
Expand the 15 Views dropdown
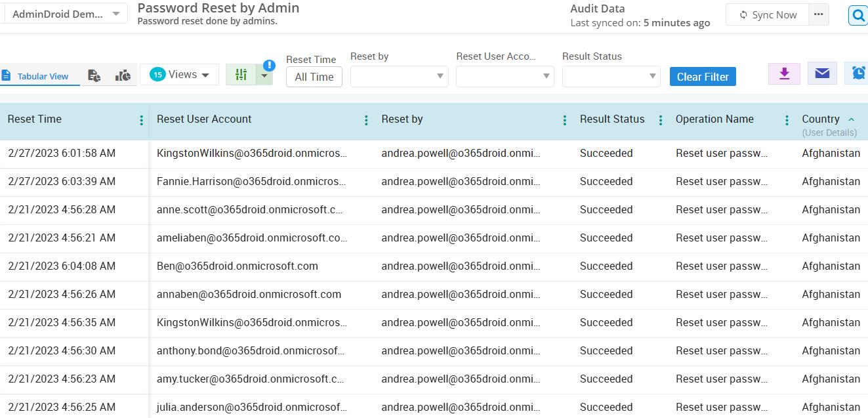[179, 75]
